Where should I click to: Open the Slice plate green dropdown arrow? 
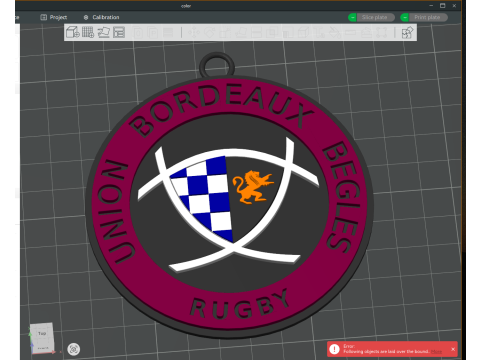352,17
